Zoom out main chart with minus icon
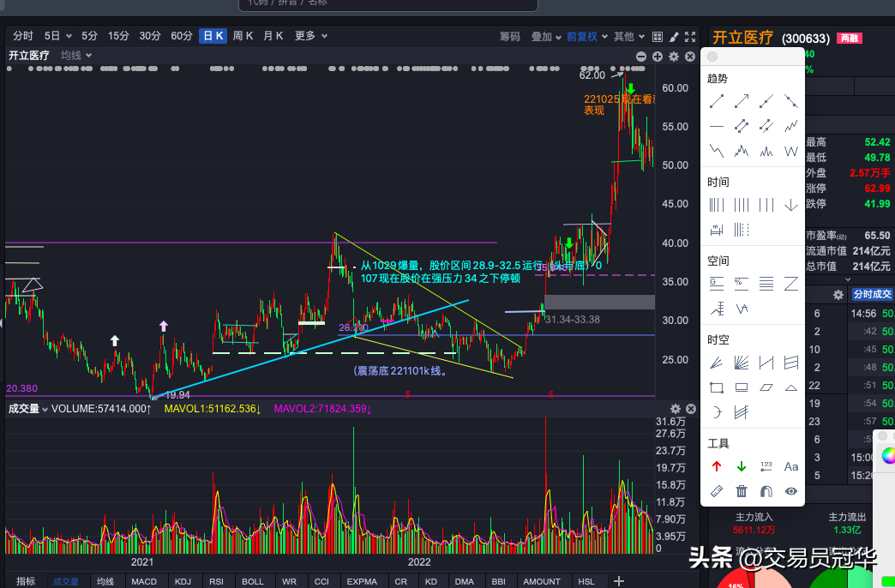Screen dimensions: 895x588 point(641,57)
